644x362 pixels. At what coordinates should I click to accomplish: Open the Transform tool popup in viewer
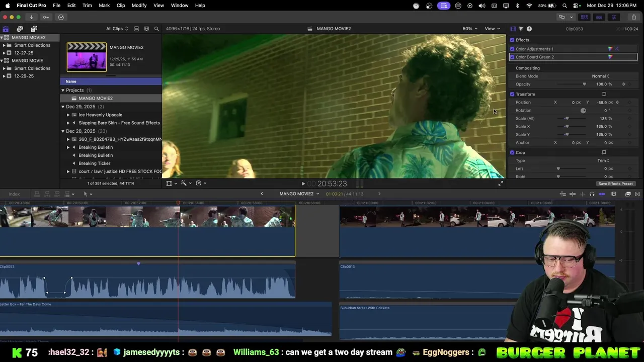tap(171, 184)
